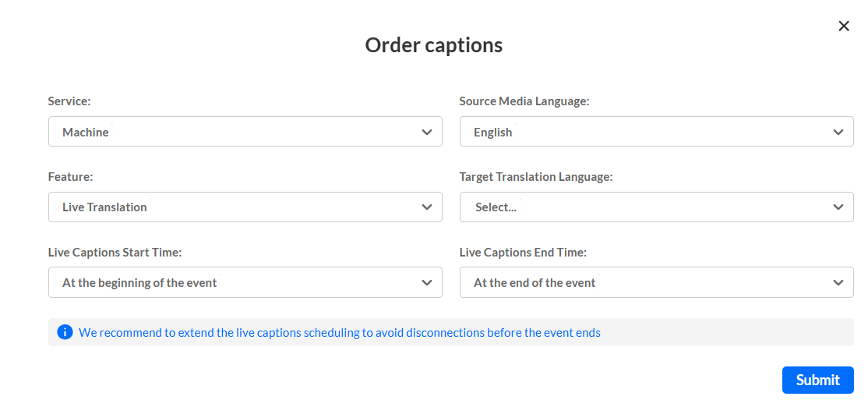The width and height of the screenshot is (868, 414).
Task: Click the Select... target language field
Action: click(x=645, y=207)
